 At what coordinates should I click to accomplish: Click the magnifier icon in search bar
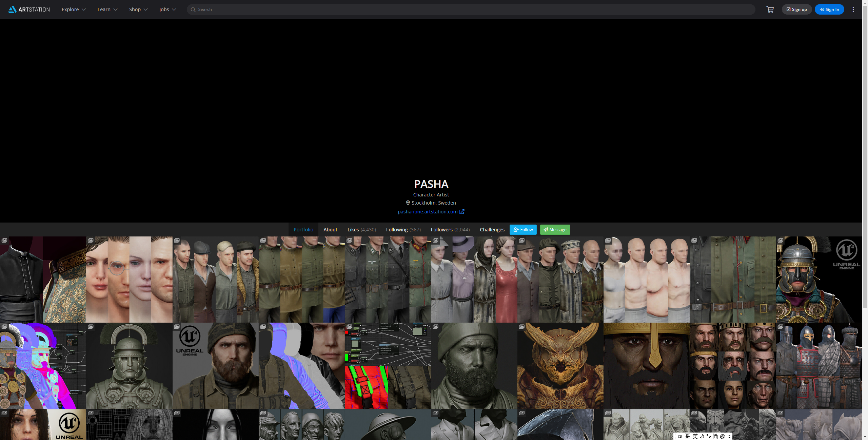coord(193,9)
